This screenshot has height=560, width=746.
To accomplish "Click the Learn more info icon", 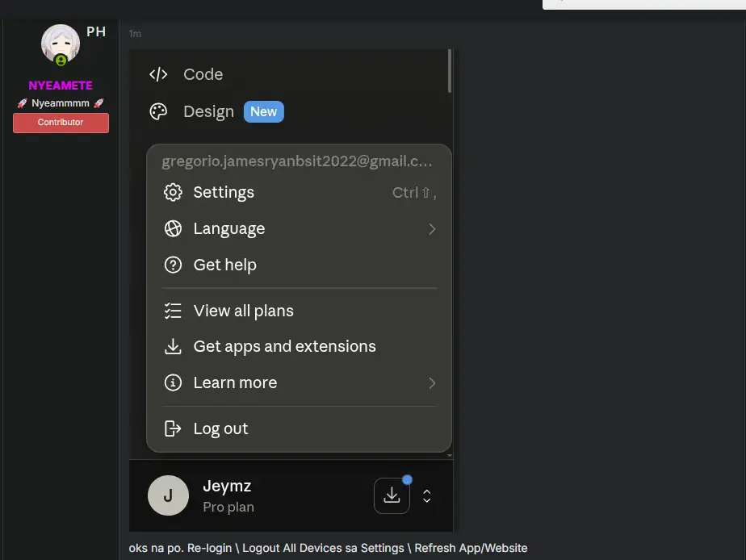I will pos(173,382).
